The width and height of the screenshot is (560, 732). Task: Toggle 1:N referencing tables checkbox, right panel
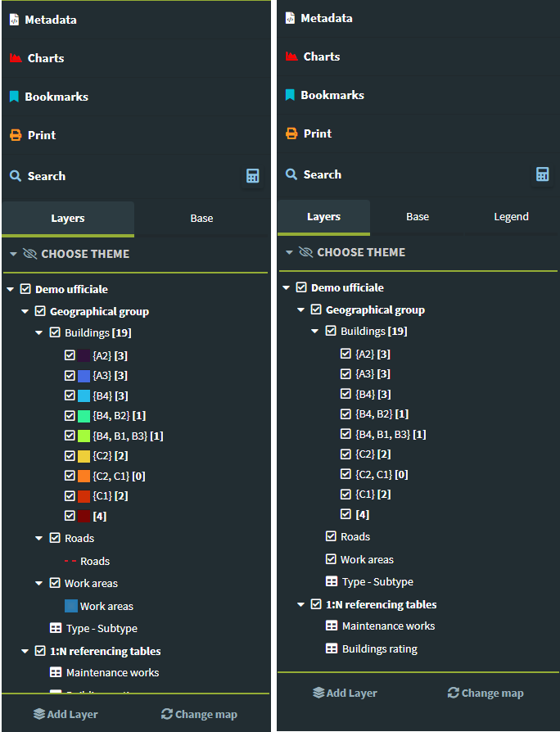316,604
